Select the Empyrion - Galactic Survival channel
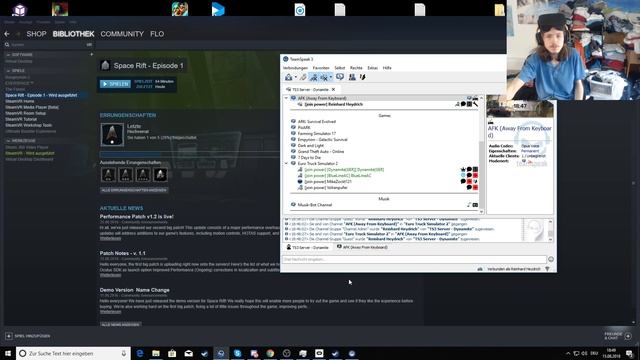Image resolution: width=640 pixels, height=360 pixels. [x=322, y=140]
